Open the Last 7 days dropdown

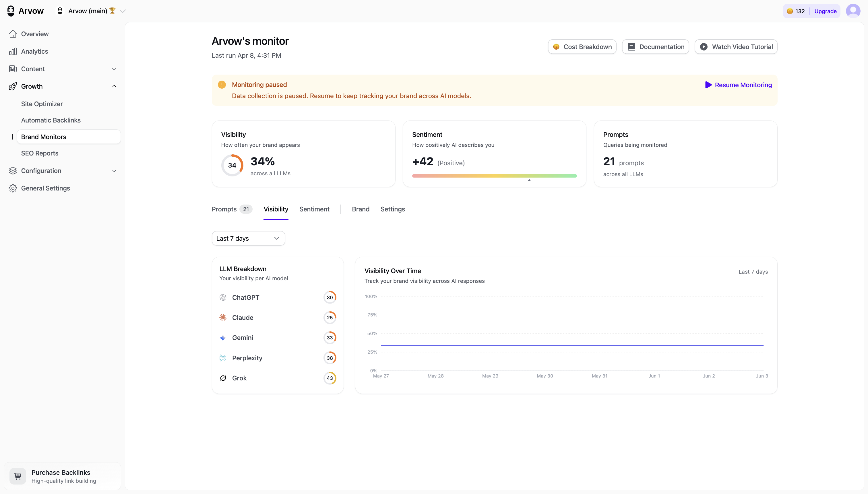[x=248, y=238]
